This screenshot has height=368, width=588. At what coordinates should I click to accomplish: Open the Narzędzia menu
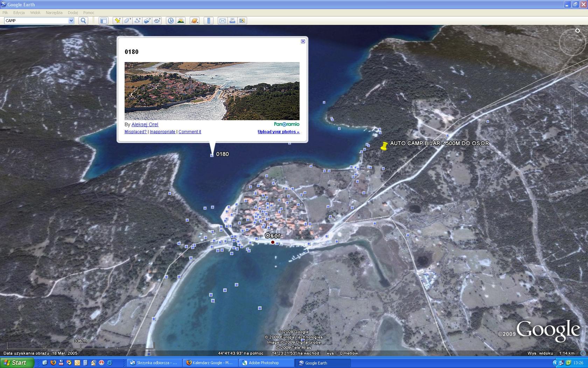(x=54, y=13)
